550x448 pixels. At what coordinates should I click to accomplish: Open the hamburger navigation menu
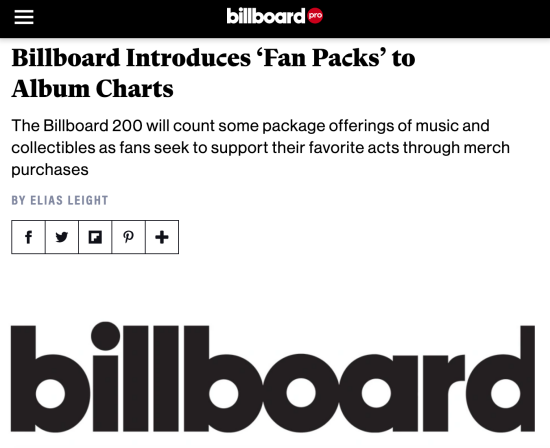coord(24,17)
